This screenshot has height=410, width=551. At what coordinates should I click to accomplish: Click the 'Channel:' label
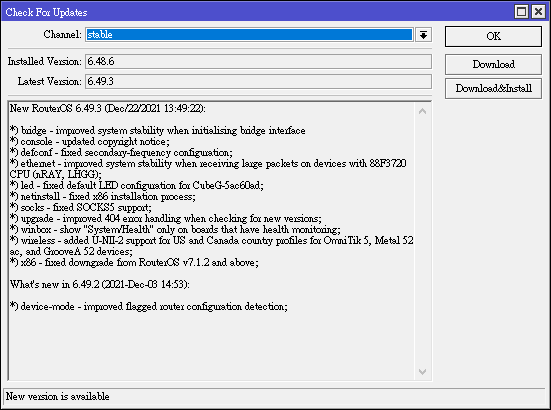[x=63, y=34]
